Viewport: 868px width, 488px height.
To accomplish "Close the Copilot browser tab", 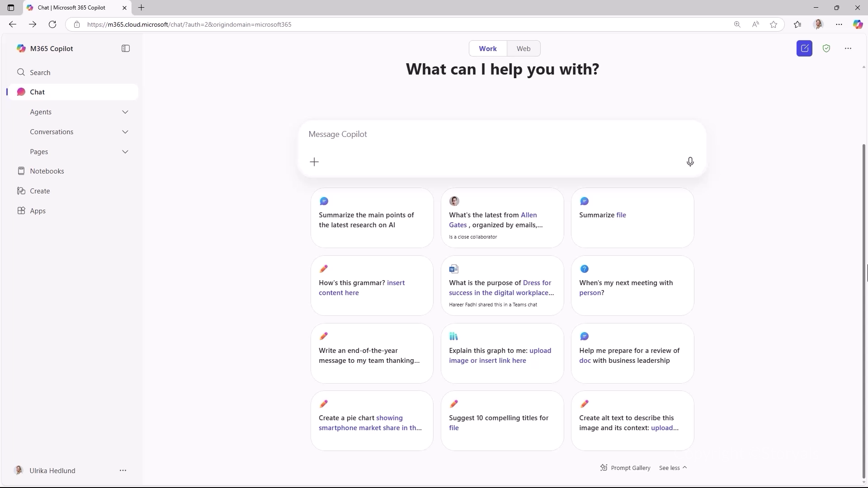I will click(124, 8).
